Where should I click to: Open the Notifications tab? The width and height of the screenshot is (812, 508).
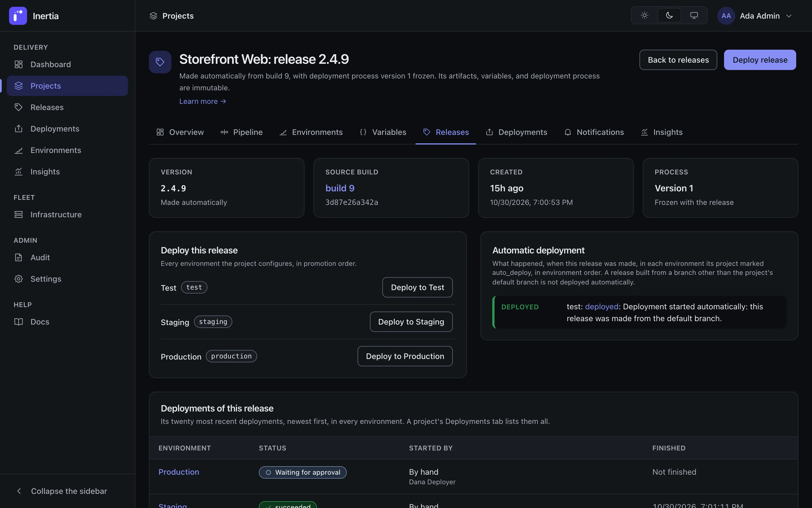(594, 132)
